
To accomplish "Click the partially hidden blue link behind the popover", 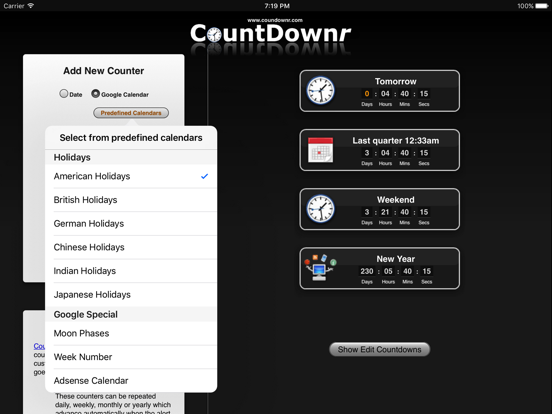I will (39, 346).
